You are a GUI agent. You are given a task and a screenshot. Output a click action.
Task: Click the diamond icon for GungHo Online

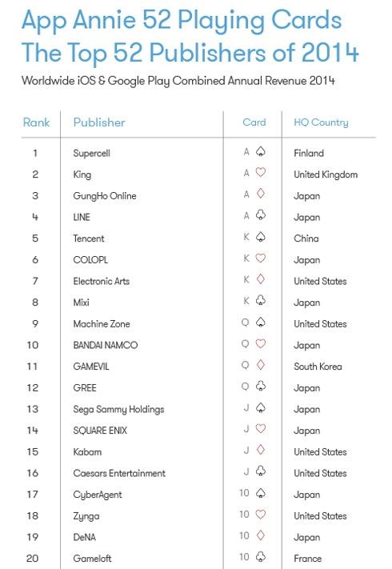tap(261, 194)
